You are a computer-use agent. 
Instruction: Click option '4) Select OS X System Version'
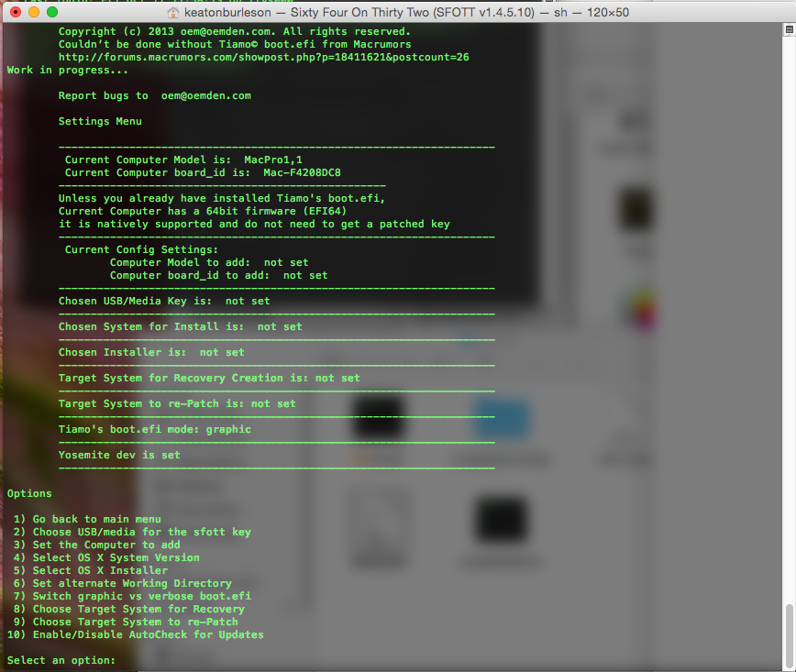106,557
